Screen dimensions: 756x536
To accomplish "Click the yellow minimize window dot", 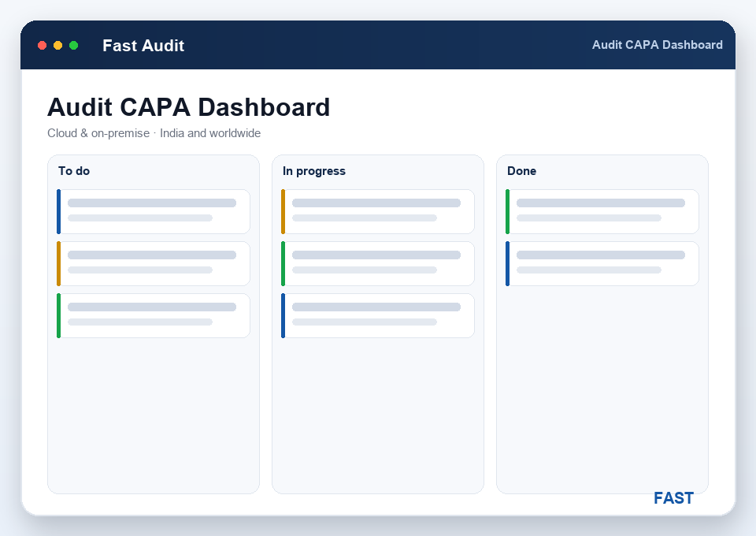I will pyautogui.click(x=57, y=46).
